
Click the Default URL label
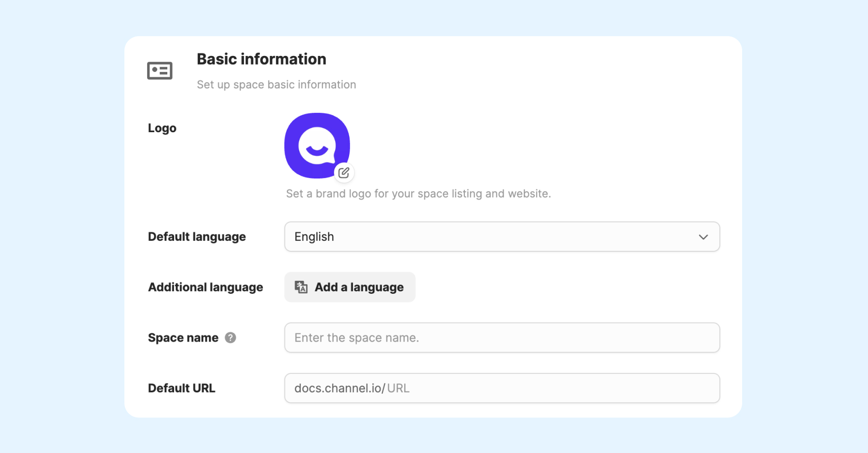coord(182,388)
